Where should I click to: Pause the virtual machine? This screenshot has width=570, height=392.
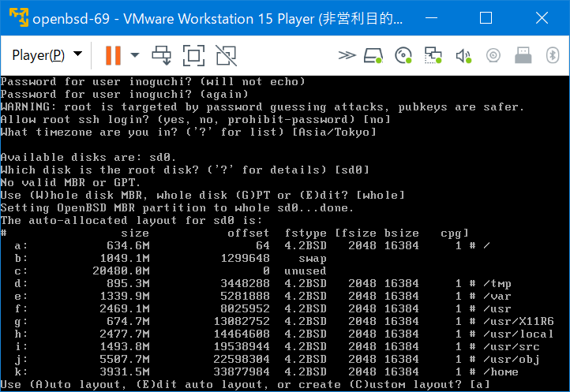[x=113, y=55]
